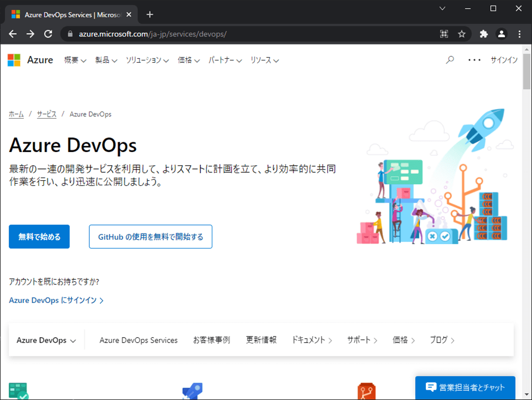Click the Azure Repos icon
Viewport: 532px width, 400px height.
tap(366, 391)
